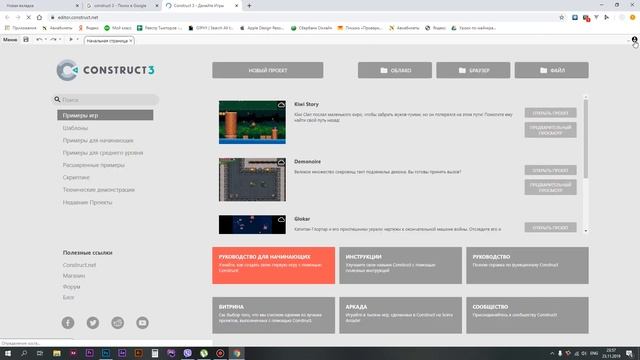Expand the redo history dropdown arrow
This screenshot has height=360, width=640.
(x=60, y=40)
